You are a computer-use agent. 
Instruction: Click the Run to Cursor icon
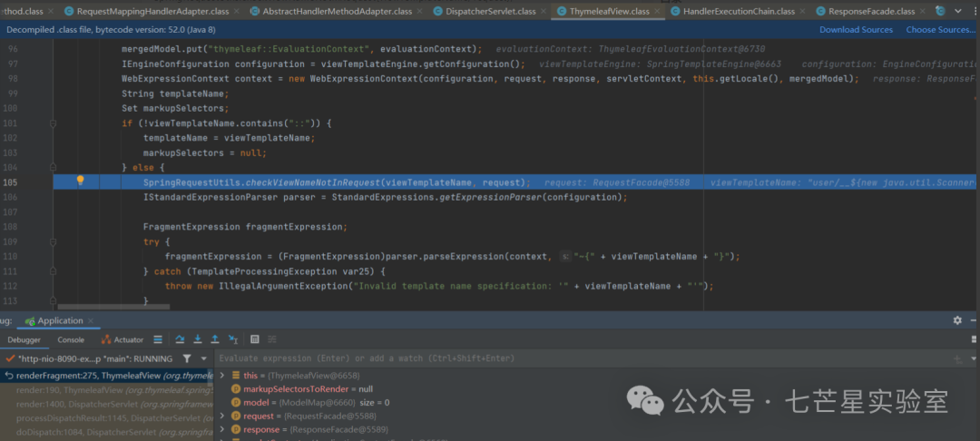point(233,339)
